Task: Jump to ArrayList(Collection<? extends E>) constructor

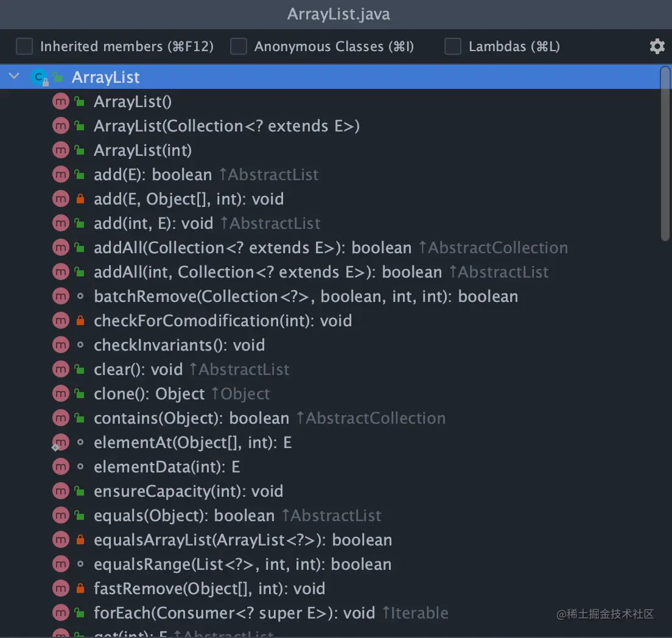Action: [x=226, y=126]
